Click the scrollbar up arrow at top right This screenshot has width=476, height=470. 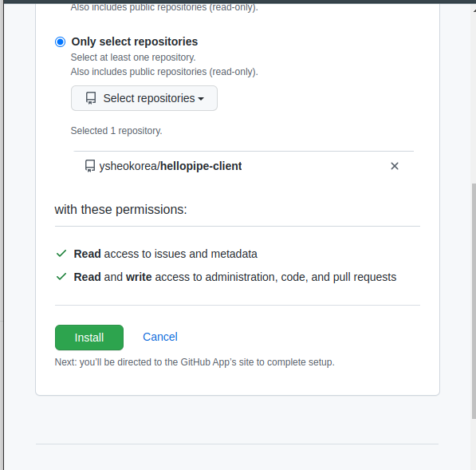pyautogui.click(x=474, y=10)
